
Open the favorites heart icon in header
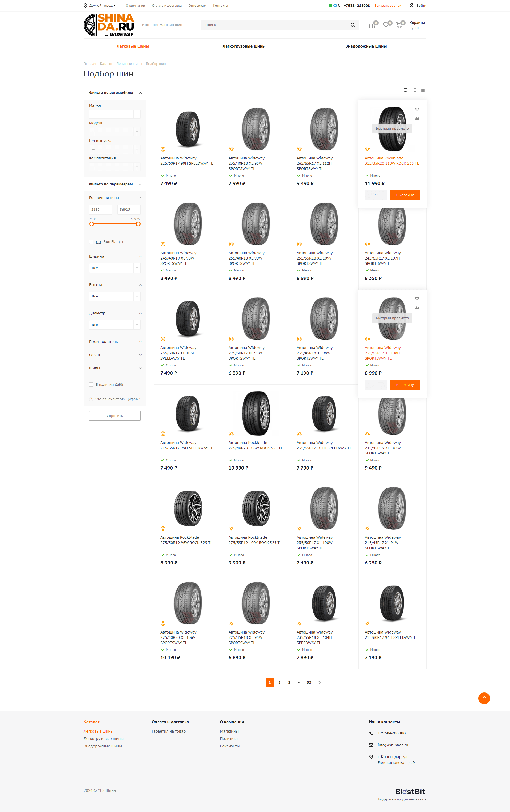point(385,25)
